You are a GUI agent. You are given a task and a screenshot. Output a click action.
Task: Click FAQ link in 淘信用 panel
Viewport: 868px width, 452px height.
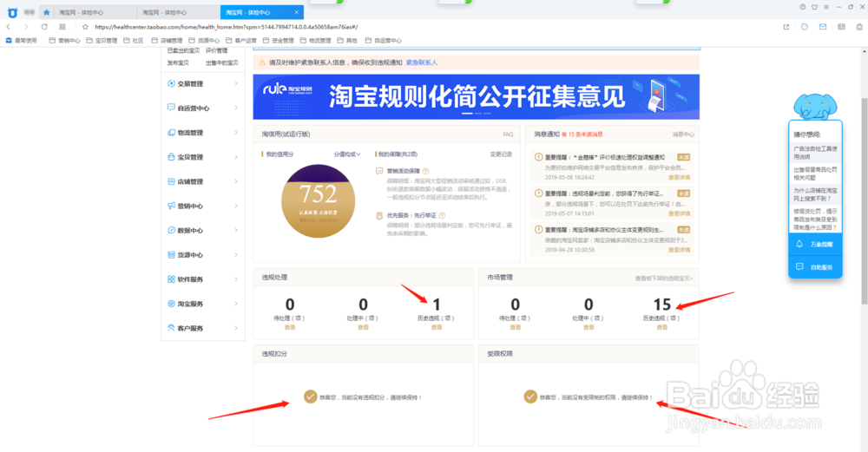(x=508, y=134)
